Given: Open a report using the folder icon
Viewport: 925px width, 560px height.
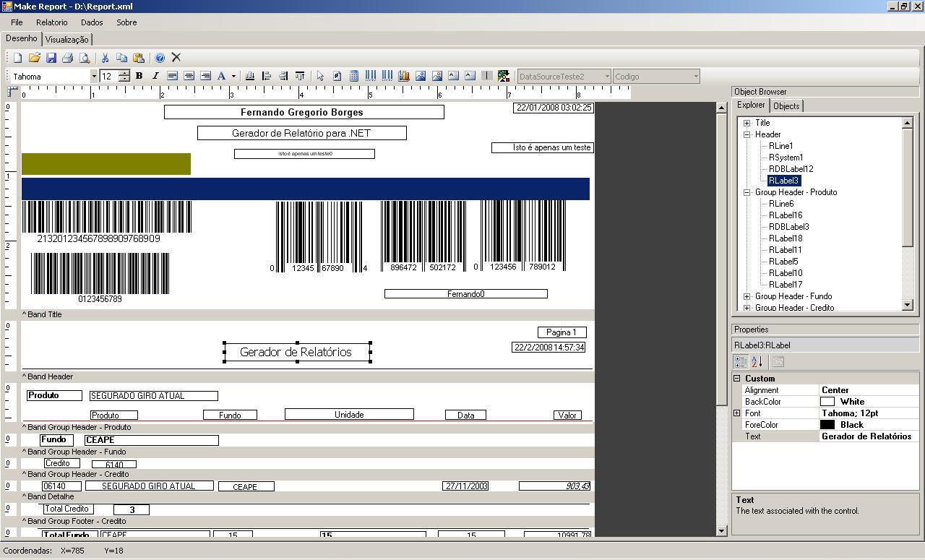Looking at the screenshot, I should click(x=34, y=58).
